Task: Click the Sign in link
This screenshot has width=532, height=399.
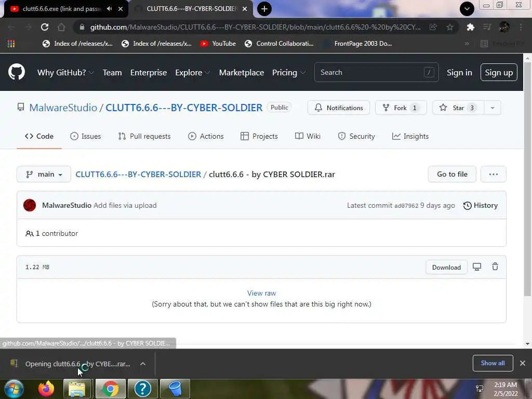Action: coord(459,73)
